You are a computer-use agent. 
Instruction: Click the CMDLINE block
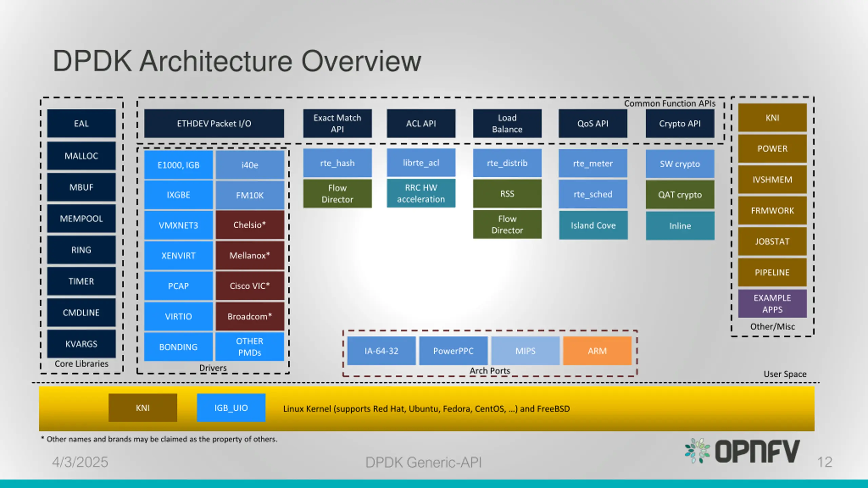tap(81, 312)
